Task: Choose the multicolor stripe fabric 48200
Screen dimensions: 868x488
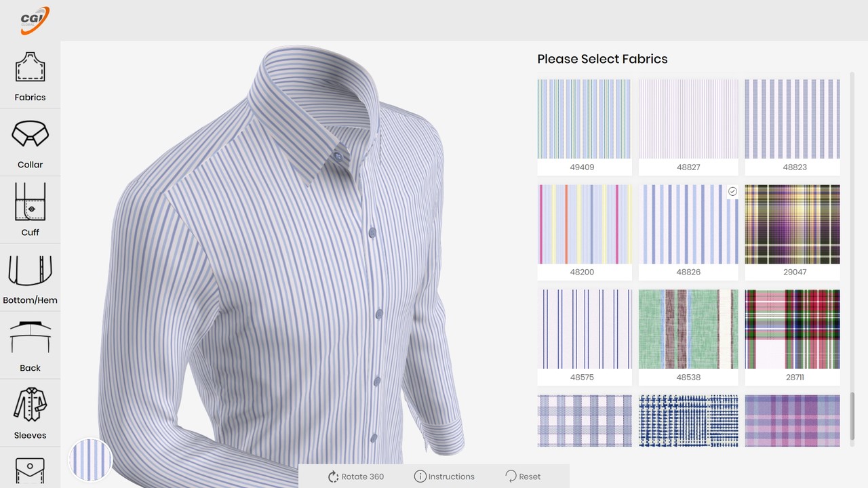Action: click(x=584, y=224)
